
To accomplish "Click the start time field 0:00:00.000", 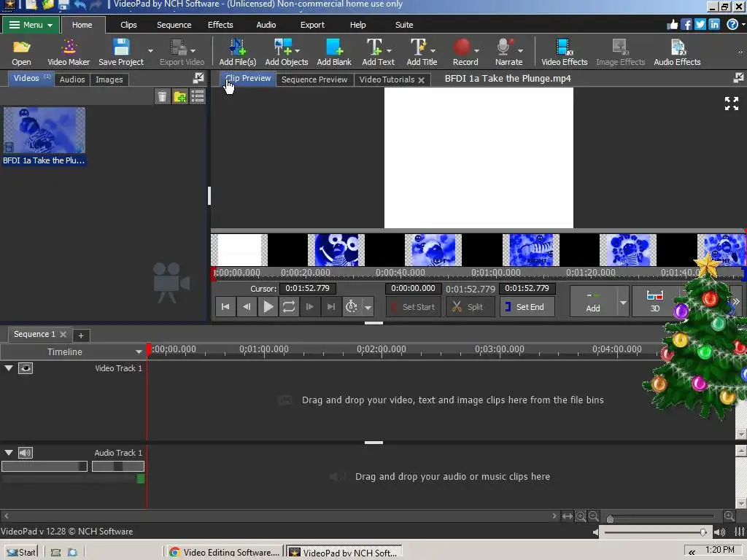I will (x=413, y=288).
